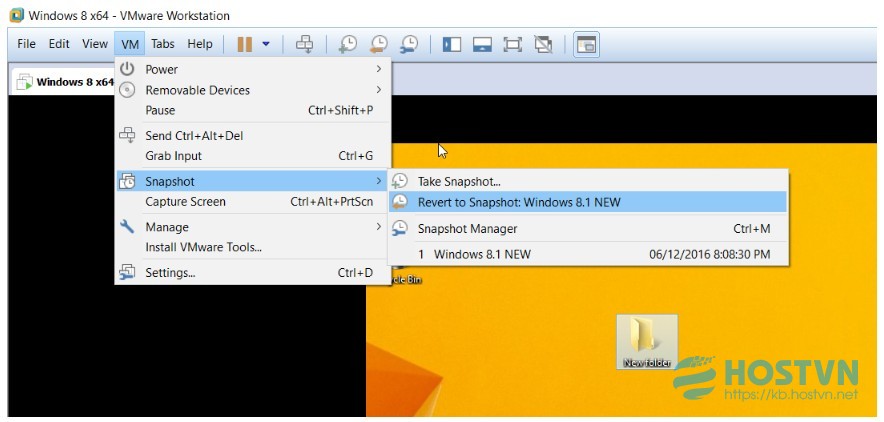This screenshot has height=422, width=884.
Task: Open the Help menu
Action: (200, 44)
